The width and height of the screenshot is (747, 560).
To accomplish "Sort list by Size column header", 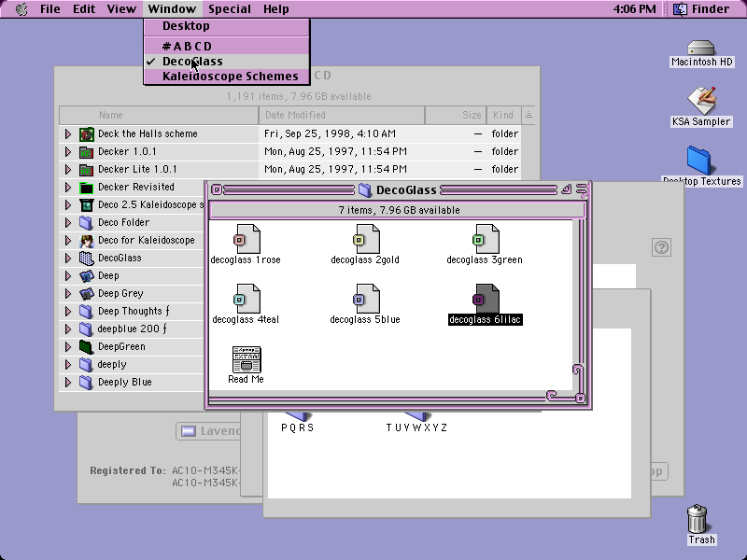I will click(456, 115).
